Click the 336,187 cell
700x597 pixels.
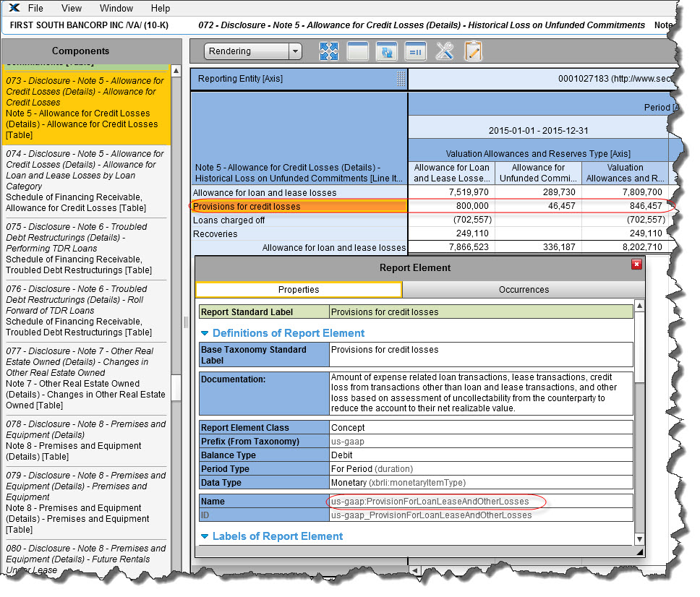coord(538,247)
